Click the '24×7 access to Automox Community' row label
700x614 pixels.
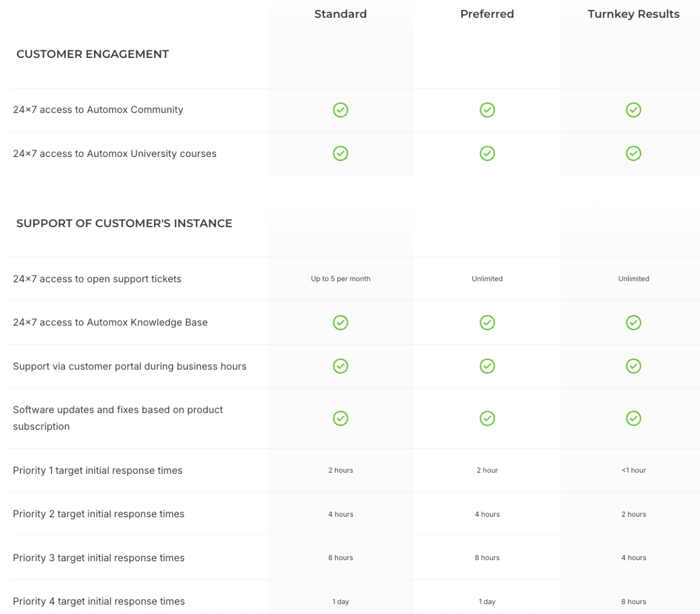click(x=98, y=109)
